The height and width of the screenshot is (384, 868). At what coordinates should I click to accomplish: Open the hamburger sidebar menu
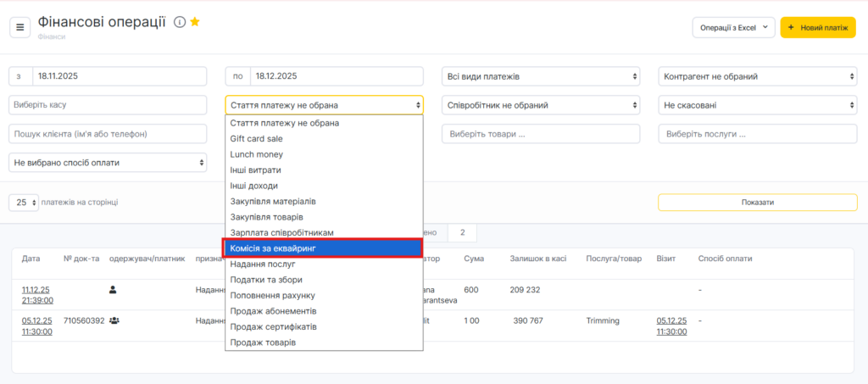click(20, 27)
